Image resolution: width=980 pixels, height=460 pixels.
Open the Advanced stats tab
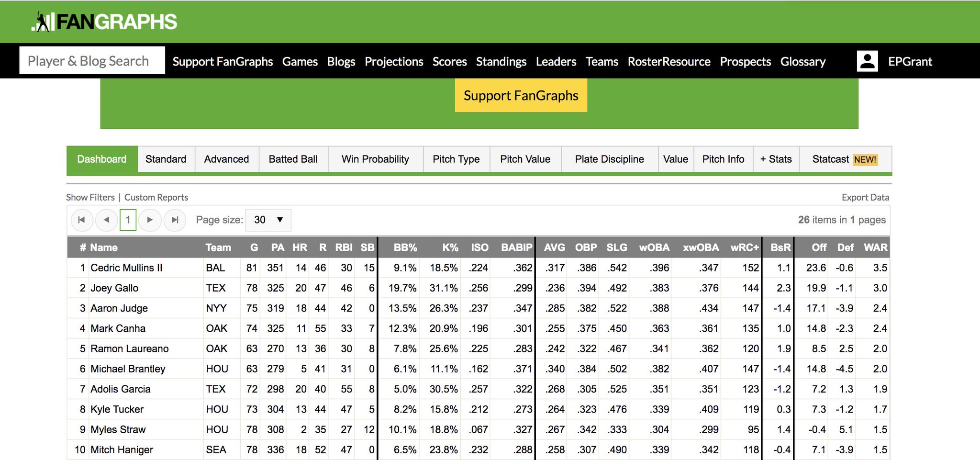coord(226,159)
